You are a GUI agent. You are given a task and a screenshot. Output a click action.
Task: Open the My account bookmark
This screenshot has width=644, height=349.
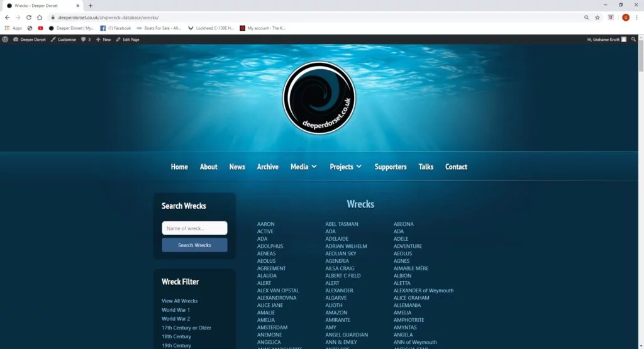262,28
